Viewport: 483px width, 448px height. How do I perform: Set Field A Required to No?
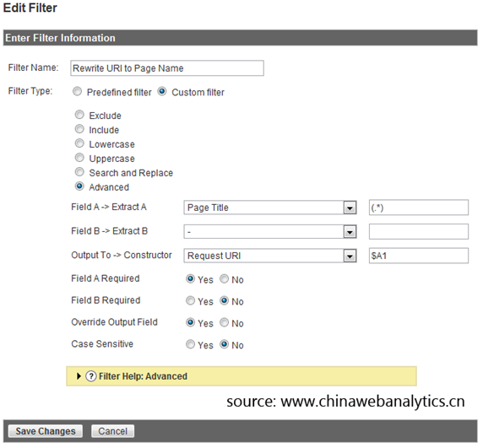click(x=225, y=278)
